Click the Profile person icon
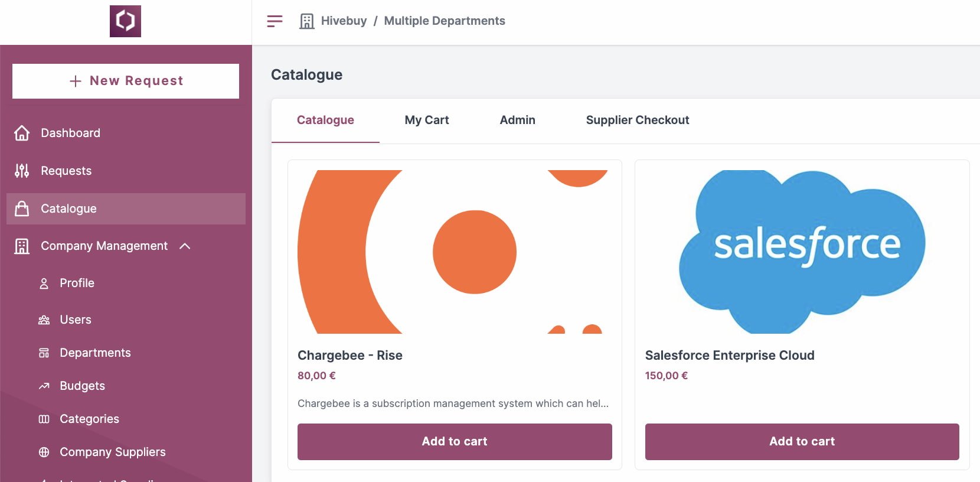This screenshot has height=482, width=980. click(44, 284)
